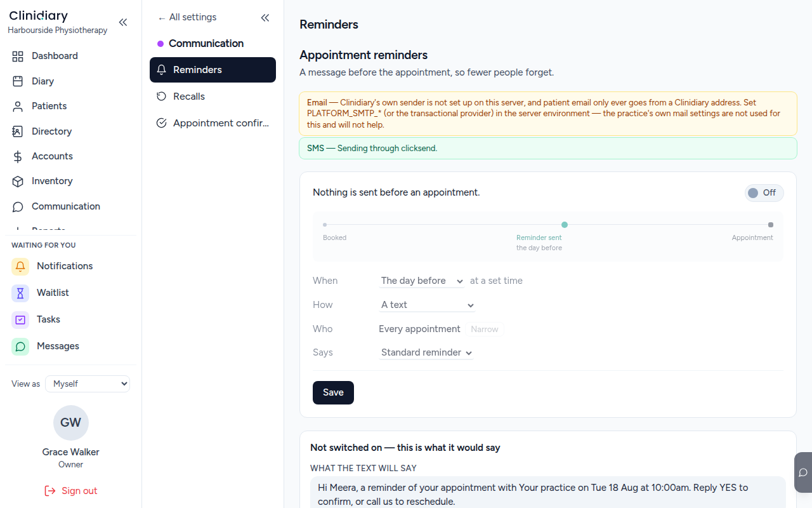The width and height of the screenshot is (812, 508).
Task: Click the GW profile avatar
Action: (x=71, y=423)
